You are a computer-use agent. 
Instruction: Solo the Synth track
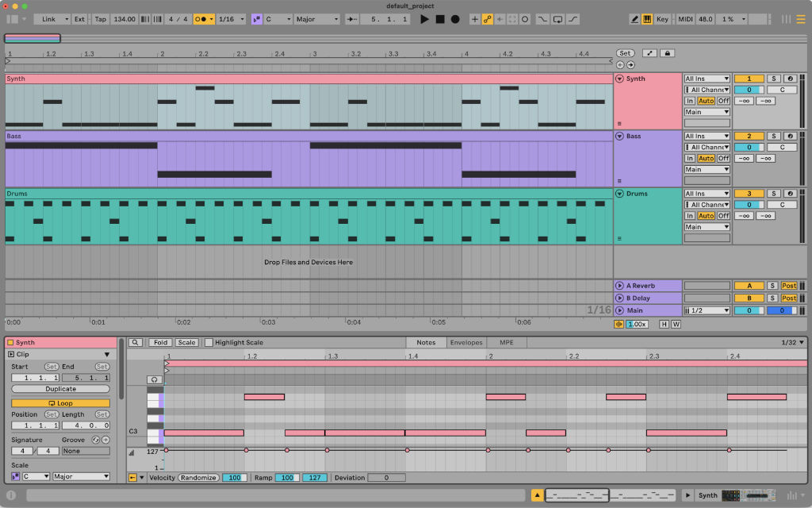[774, 79]
